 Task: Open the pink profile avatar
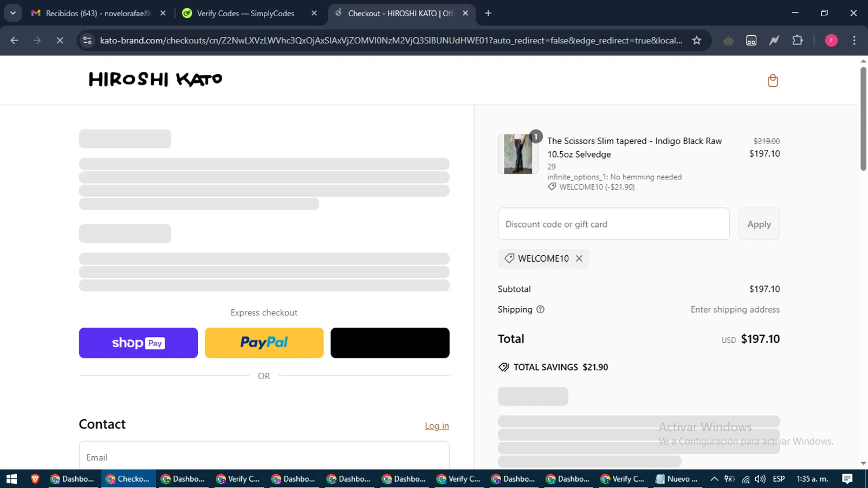tap(831, 41)
